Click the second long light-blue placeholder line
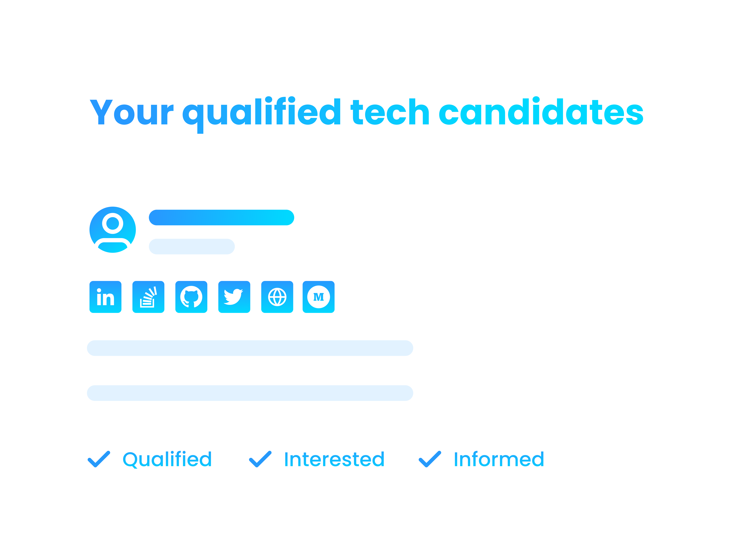Screen dimensions: 734x560 tap(250, 393)
